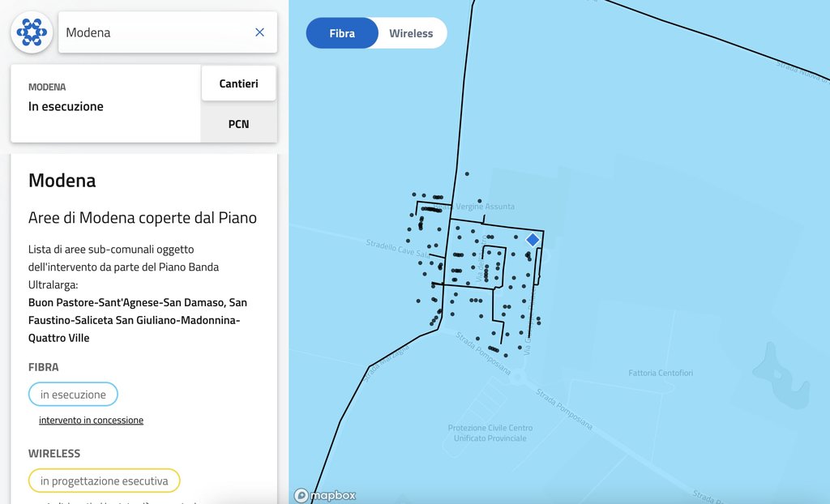Select the PCN tab
This screenshot has height=504, width=830.
[238, 124]
